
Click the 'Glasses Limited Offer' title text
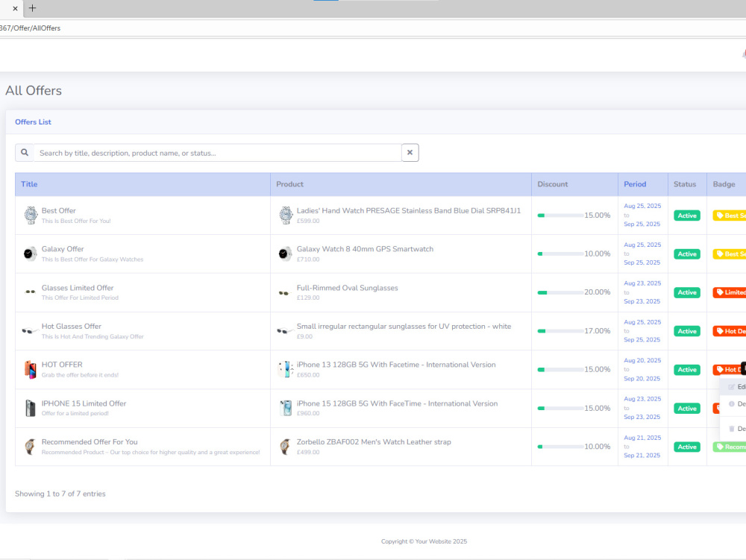tap(78, 288)
